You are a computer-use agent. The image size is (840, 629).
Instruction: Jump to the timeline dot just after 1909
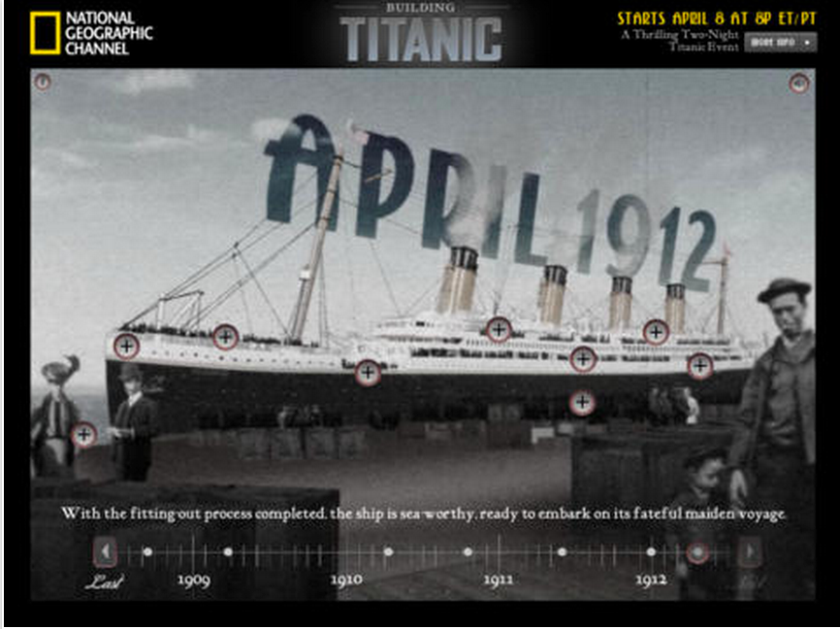coord(228,551)
